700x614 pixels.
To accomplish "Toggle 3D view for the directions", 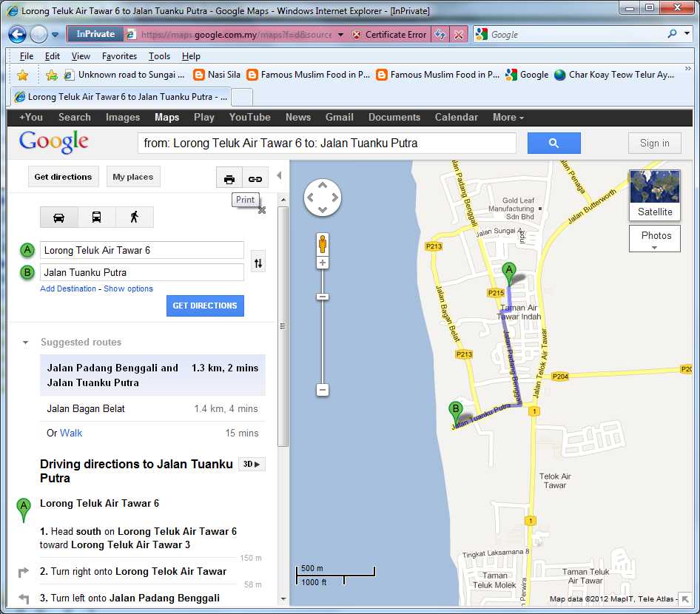I will [x=251, y=464].
